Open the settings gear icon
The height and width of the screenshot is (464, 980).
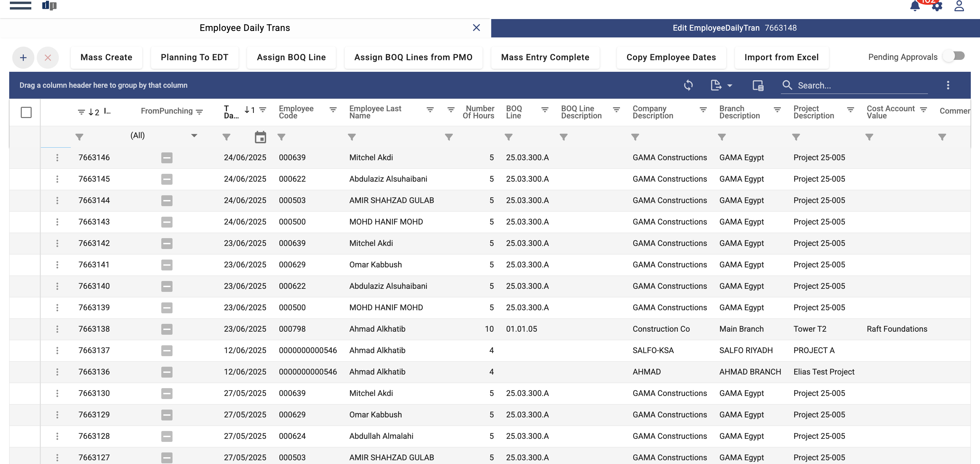937,6
